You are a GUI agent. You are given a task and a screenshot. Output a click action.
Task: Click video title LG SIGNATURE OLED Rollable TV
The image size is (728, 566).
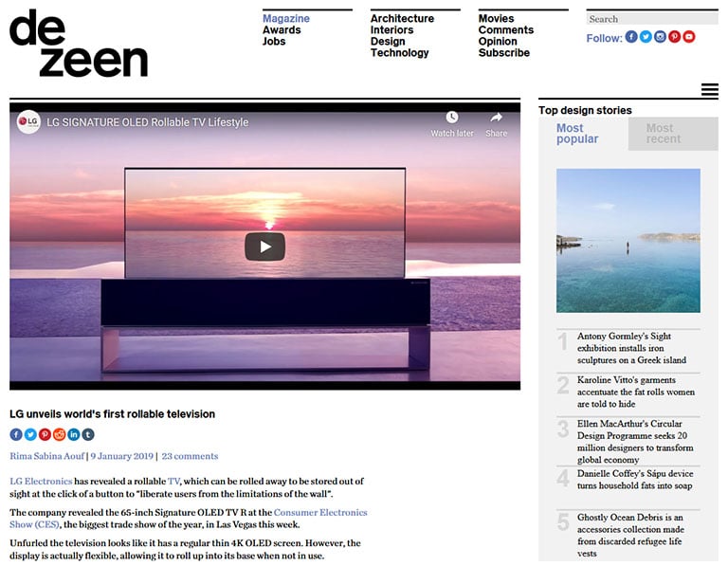147,122
